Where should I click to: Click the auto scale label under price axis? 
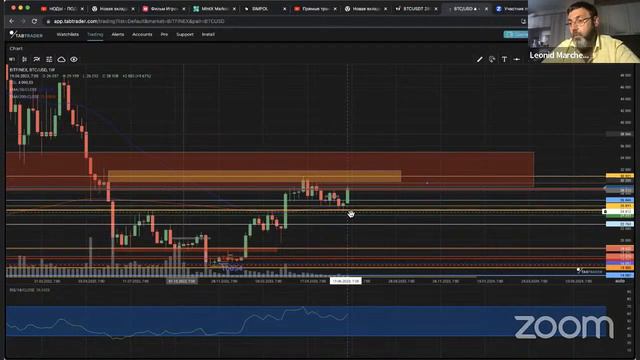point(620,281)
